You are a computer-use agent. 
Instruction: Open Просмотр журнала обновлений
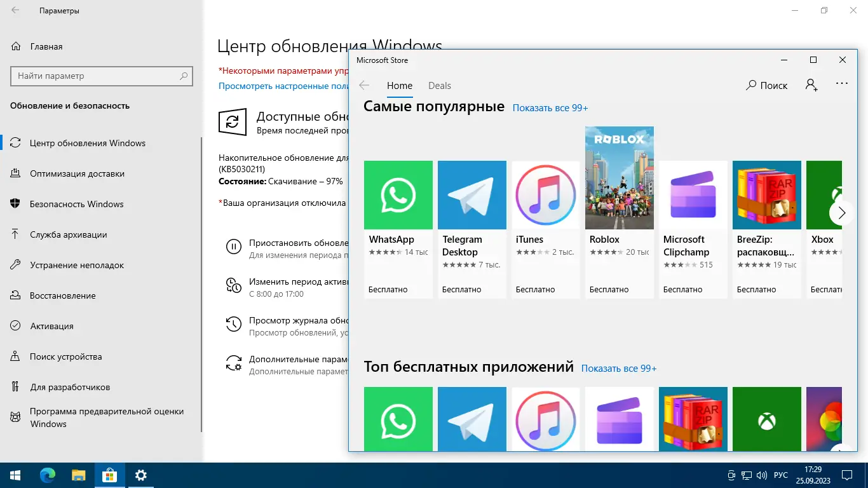point(286,326)
